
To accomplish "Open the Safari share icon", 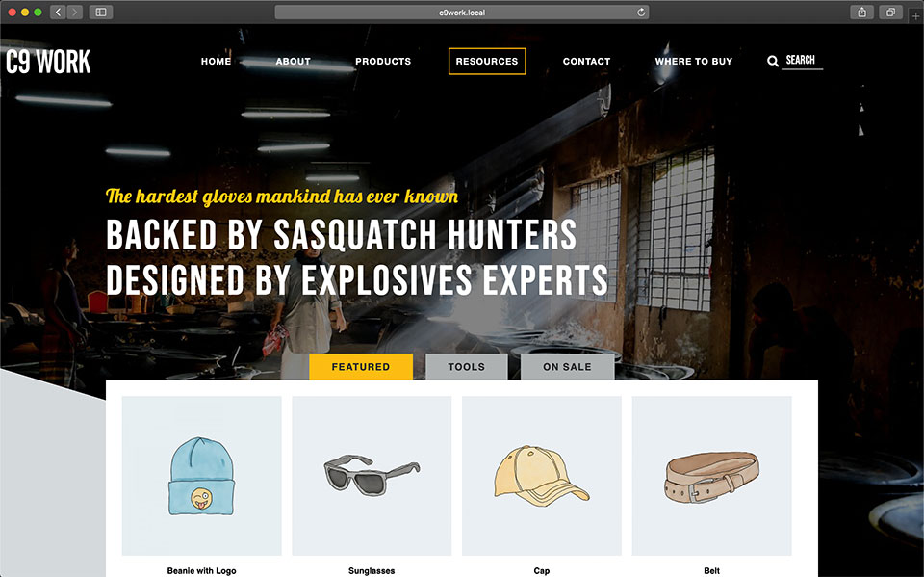I will click(861, 12).
